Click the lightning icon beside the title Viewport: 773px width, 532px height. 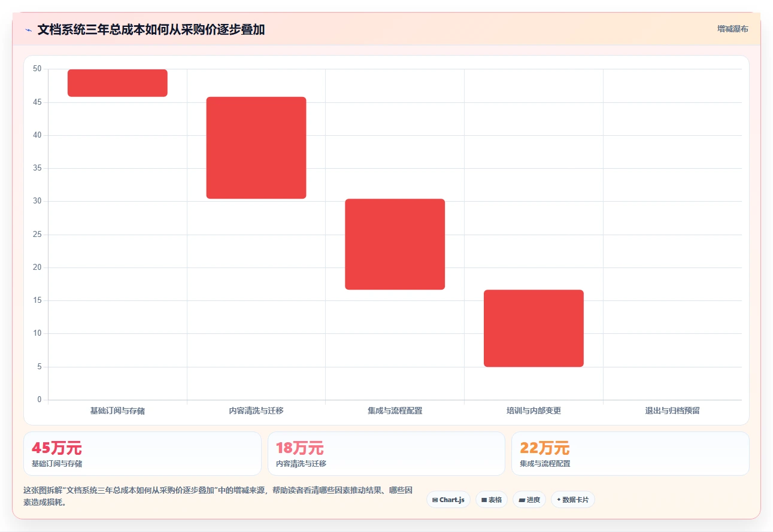pos(28,29)
